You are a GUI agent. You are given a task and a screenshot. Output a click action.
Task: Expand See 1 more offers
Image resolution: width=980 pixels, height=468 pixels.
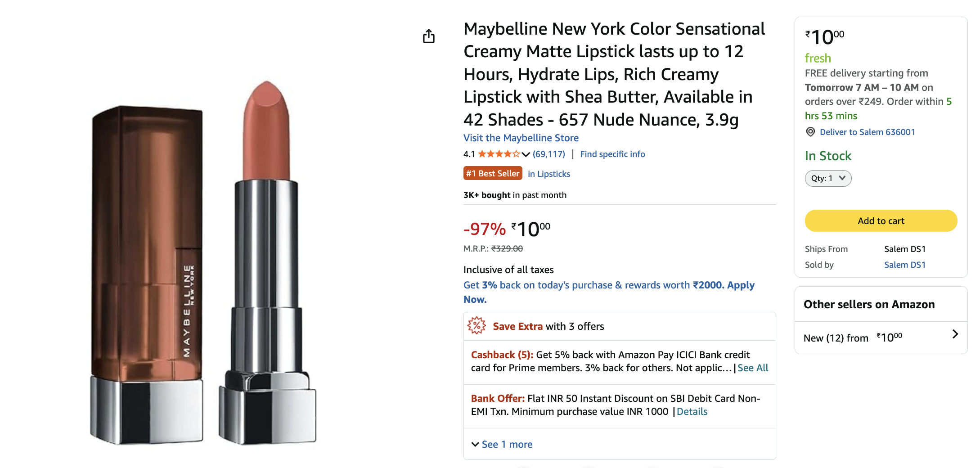click(502, 445)
